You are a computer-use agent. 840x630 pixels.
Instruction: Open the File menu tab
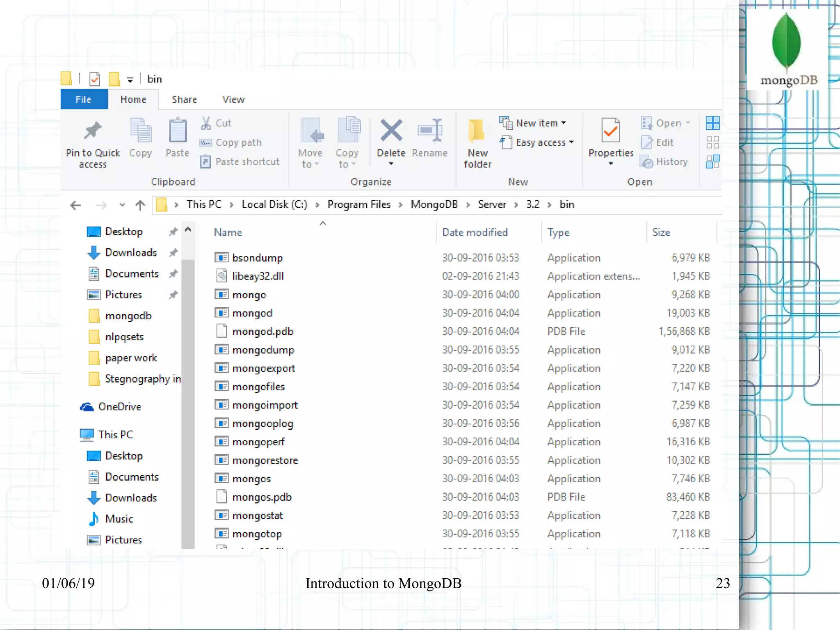tap(84, 100)
